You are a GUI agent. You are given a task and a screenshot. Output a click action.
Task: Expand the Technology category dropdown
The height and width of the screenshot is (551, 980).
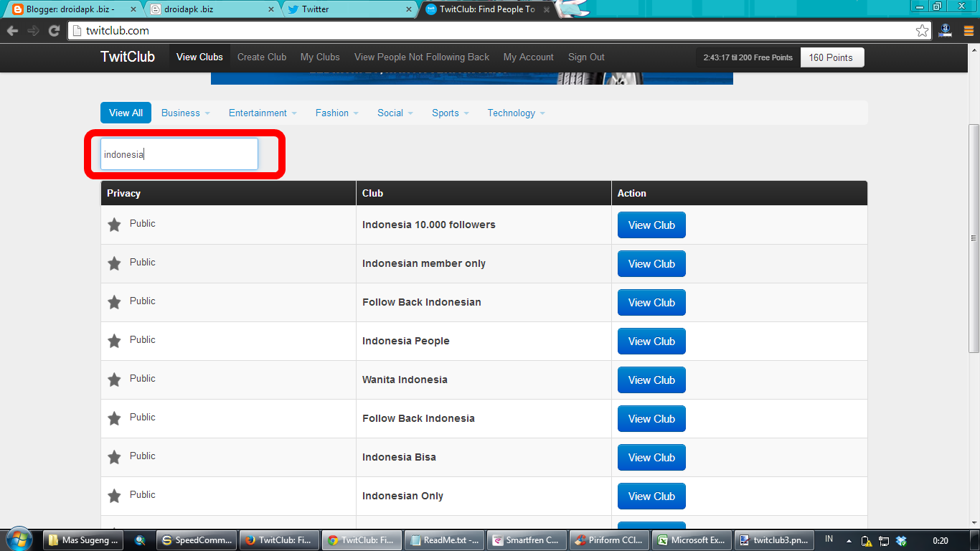click(517, 113)
